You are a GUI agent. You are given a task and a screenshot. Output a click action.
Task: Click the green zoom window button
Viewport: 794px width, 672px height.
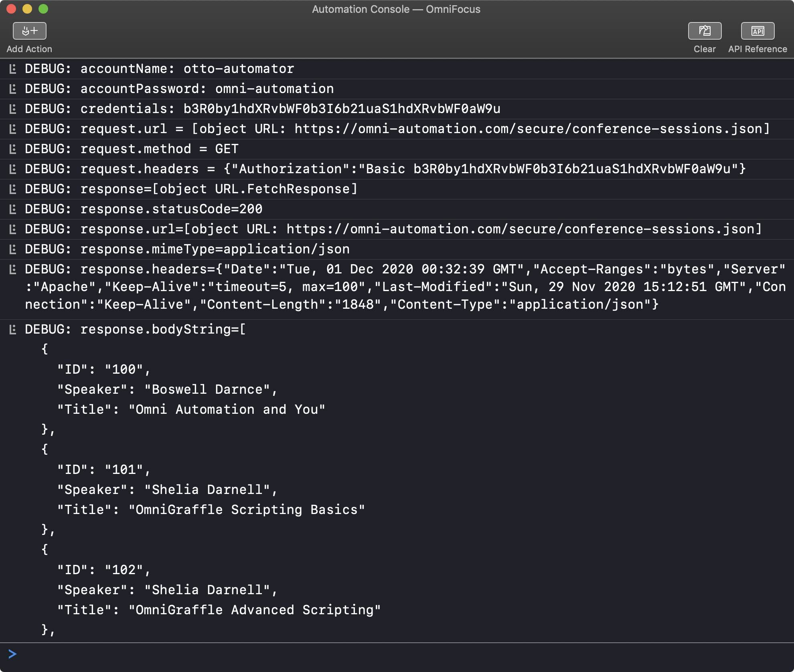pos(43,9)
